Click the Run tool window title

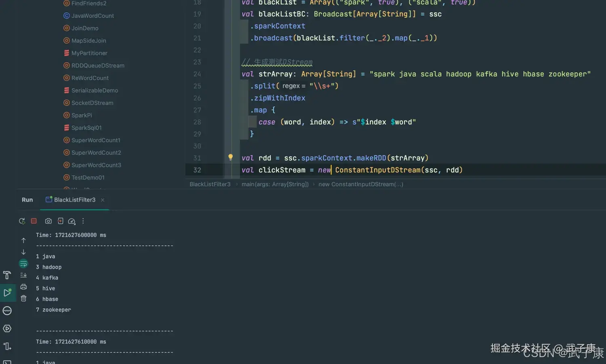(27, 200)
